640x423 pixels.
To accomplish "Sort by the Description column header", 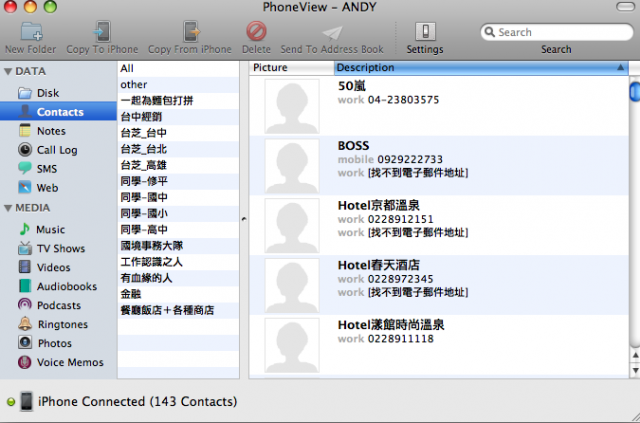I will coord(481,67).
